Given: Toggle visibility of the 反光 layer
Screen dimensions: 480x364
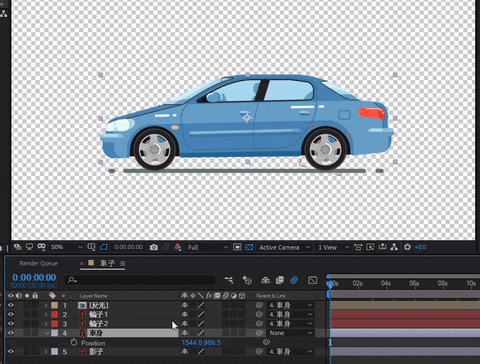Looking at the screenshot, I should (x=11, y=305).
